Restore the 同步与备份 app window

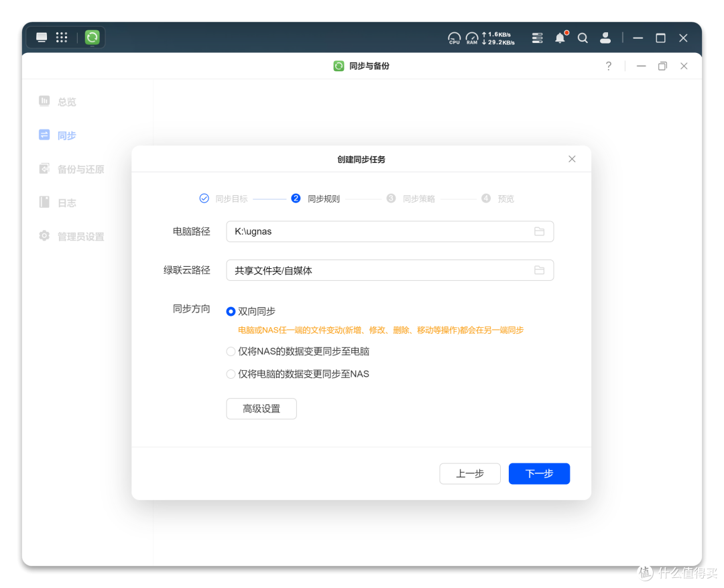pos(662,66)
